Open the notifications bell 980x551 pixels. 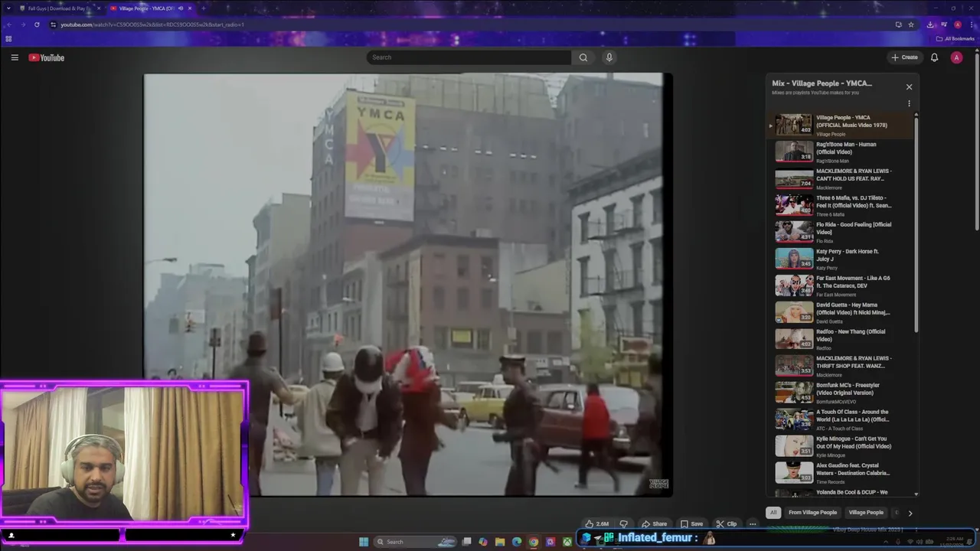[x=934, y=57]
